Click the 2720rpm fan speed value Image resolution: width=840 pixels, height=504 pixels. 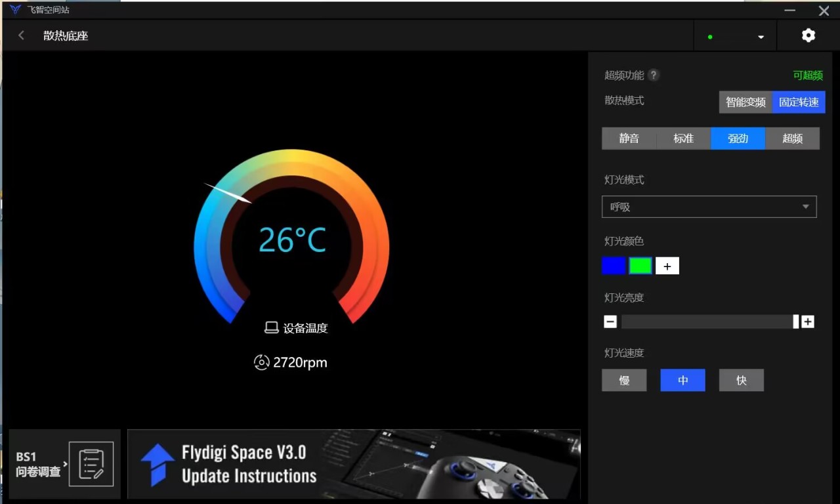pos(300,362)
